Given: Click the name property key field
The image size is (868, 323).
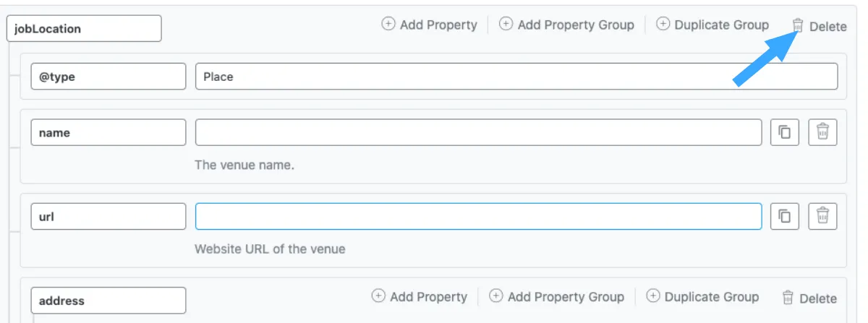Looking at the screenshot, I should 109,132.
